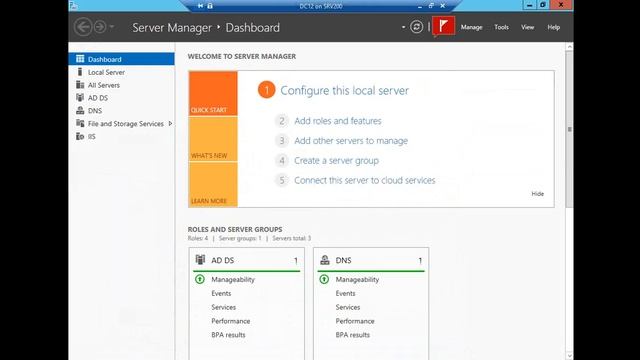Open Services in AD DS tile
640x360 pixels.
223,307
